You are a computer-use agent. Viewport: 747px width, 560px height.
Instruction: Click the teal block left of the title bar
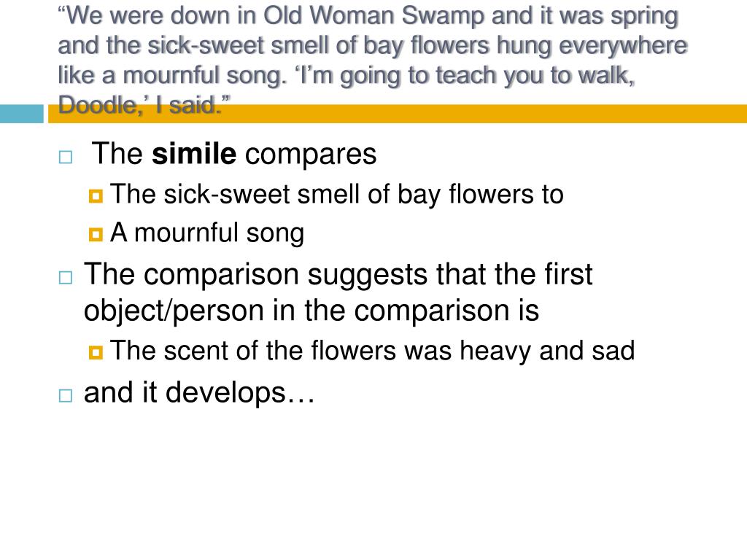[x=21, y=114]
